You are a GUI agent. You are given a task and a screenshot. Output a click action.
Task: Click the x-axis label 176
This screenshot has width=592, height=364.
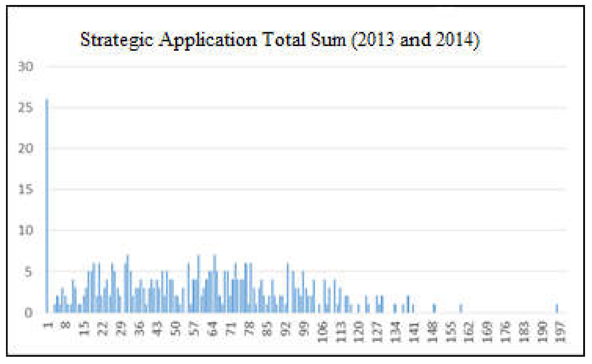click(506, 331)
